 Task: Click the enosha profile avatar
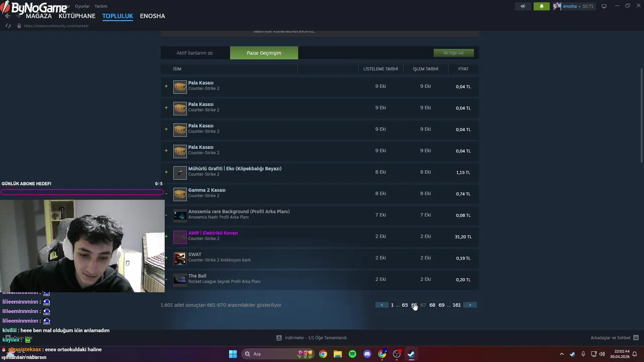coord(557,6)
